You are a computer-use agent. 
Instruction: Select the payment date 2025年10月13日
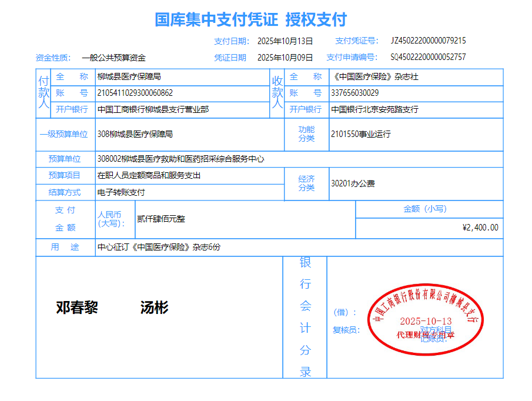click(x=285, y=41)
